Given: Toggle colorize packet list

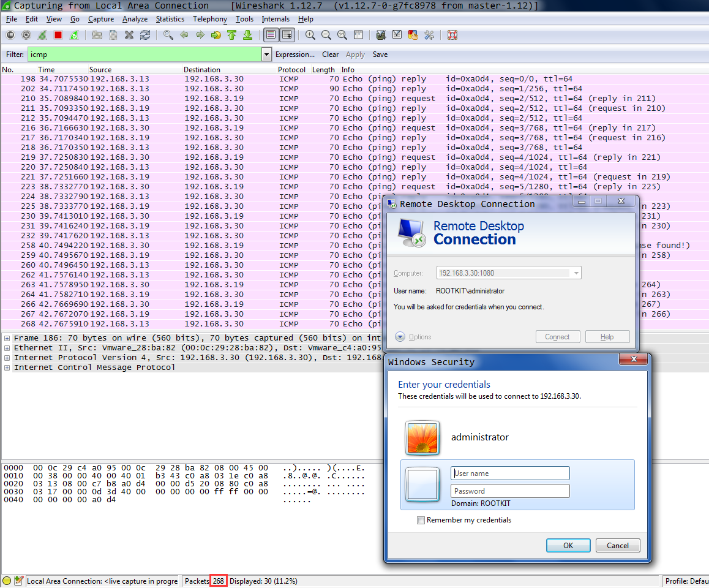Looking at the screenshot, I should tap(271, 35).
